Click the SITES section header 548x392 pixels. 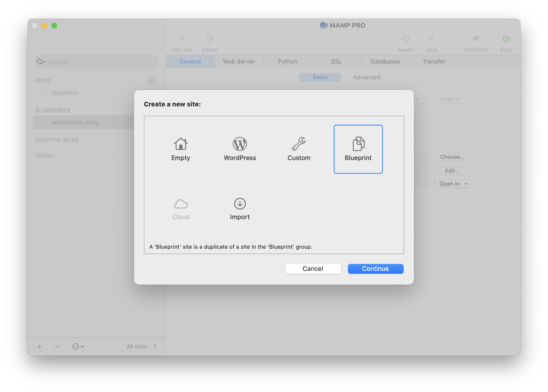(43, 81)
